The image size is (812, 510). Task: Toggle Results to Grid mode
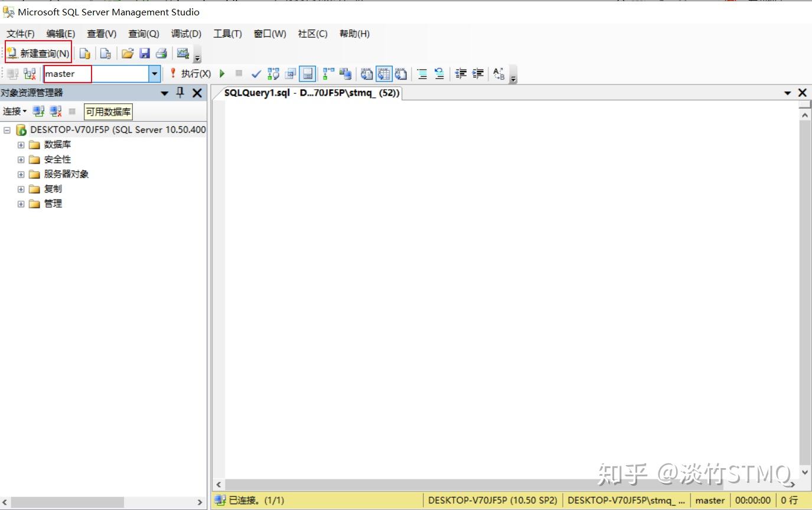384,73
